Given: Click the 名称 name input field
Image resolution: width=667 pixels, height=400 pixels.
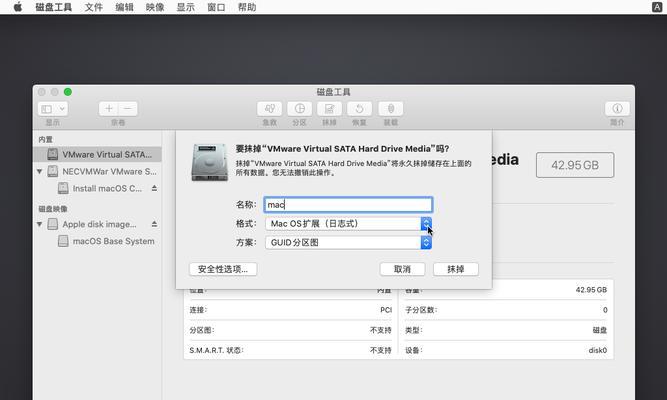Looking at the screenshot, I should click(348, 205).
